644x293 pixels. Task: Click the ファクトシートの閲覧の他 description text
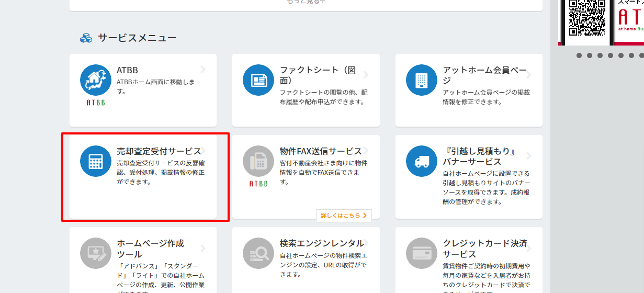(324, 97)
